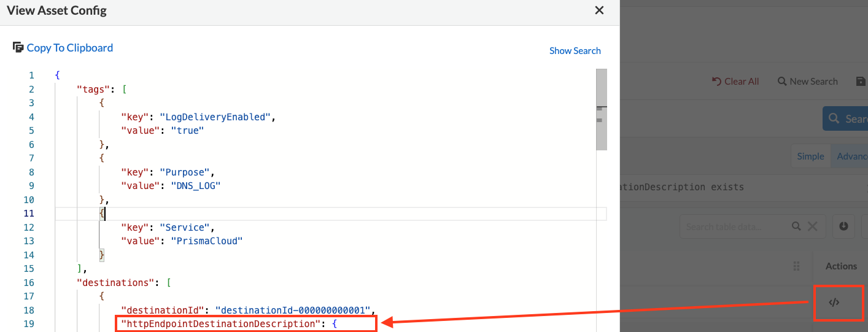868x332 pixels.
Task: Click the blue Search button
Action: (845, 118)
